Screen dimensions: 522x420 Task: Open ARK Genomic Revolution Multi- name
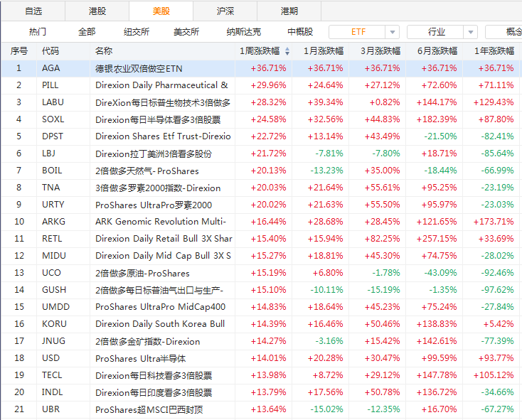coord(161,222)
